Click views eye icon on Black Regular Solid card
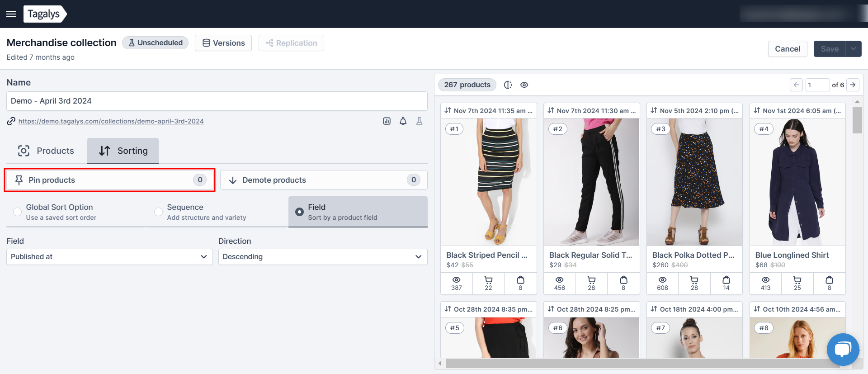 pos(559,280)
